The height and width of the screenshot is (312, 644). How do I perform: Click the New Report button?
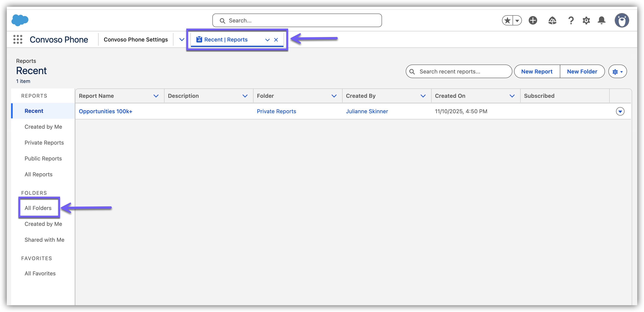[537, 72]
